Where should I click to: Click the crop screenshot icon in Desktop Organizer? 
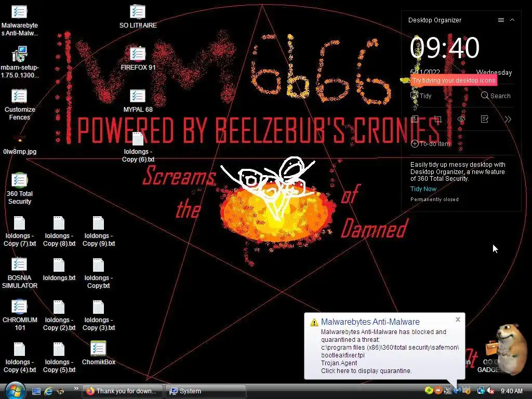pos(437,119)
